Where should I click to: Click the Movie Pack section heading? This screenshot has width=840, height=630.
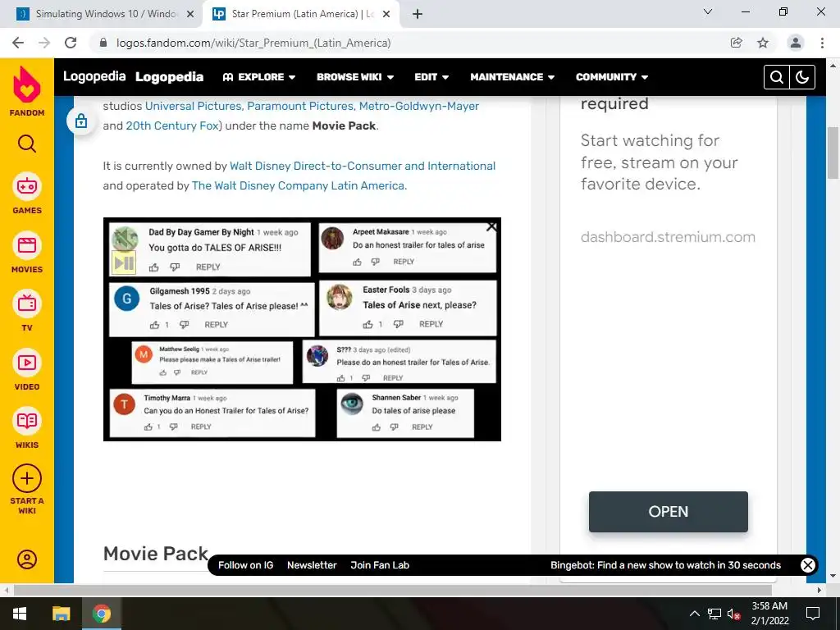coord(155,554)
